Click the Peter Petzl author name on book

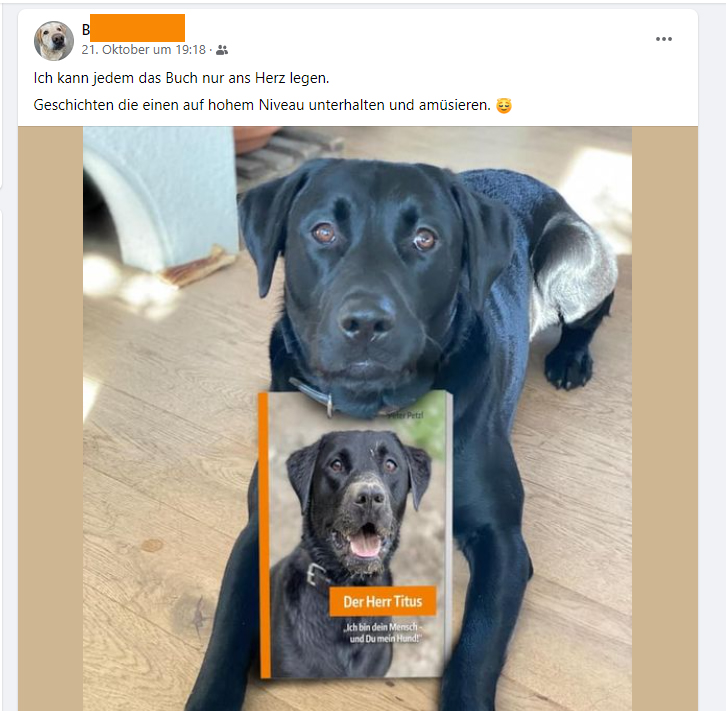click(x=406, y=415)
